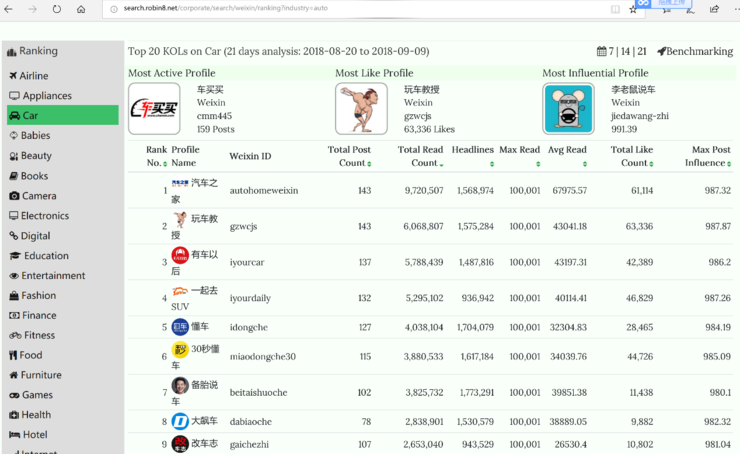Image resolution: width=740 pixels, height=454 pixels.
Task: Open reading view book icon
Action: click(615, 9)
